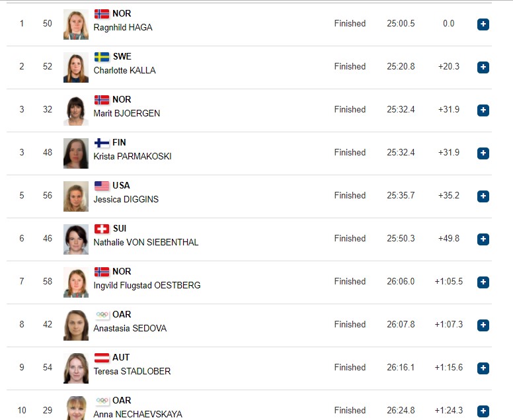Select Marit BJOERGEN's profile photo
The width and height of the screenshot is (513, 420).
(76, 110)
